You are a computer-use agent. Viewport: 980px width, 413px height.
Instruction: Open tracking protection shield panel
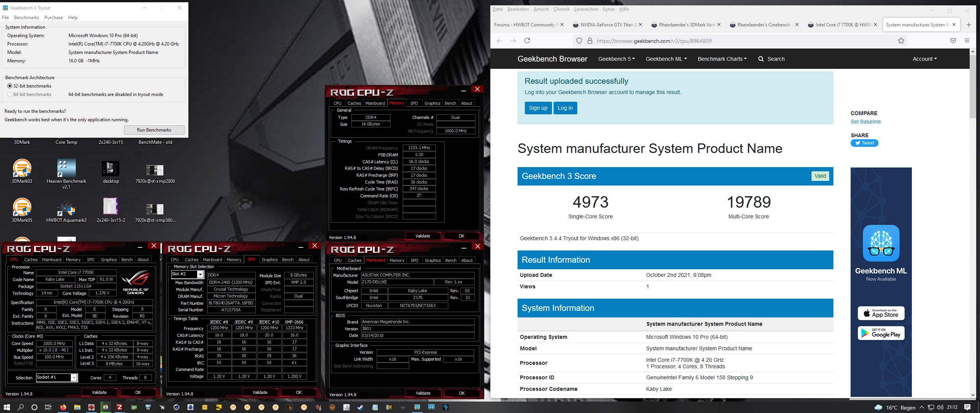[579, 41]
